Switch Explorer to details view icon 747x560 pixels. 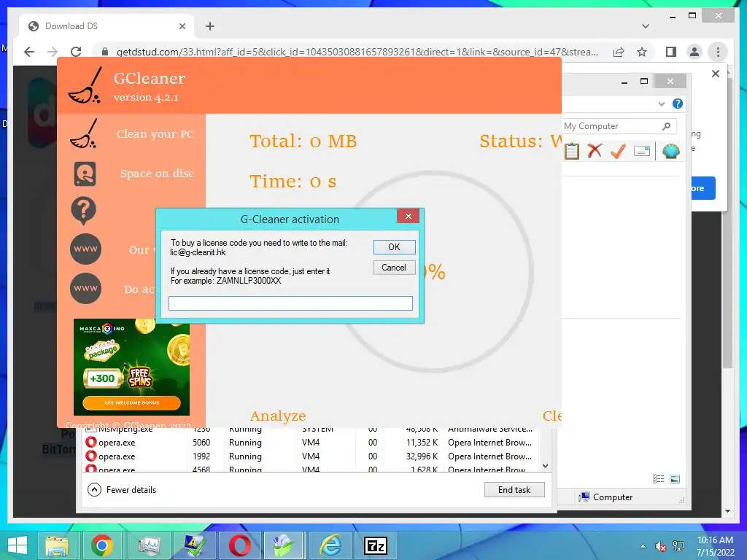(x=658, y=479)
